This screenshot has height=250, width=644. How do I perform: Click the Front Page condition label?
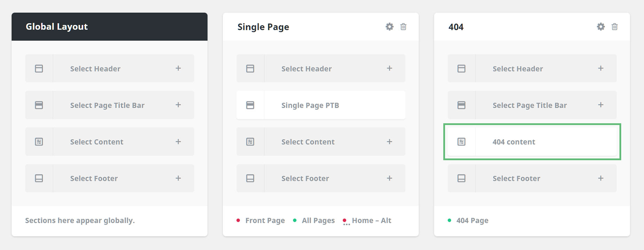[265, 220]
